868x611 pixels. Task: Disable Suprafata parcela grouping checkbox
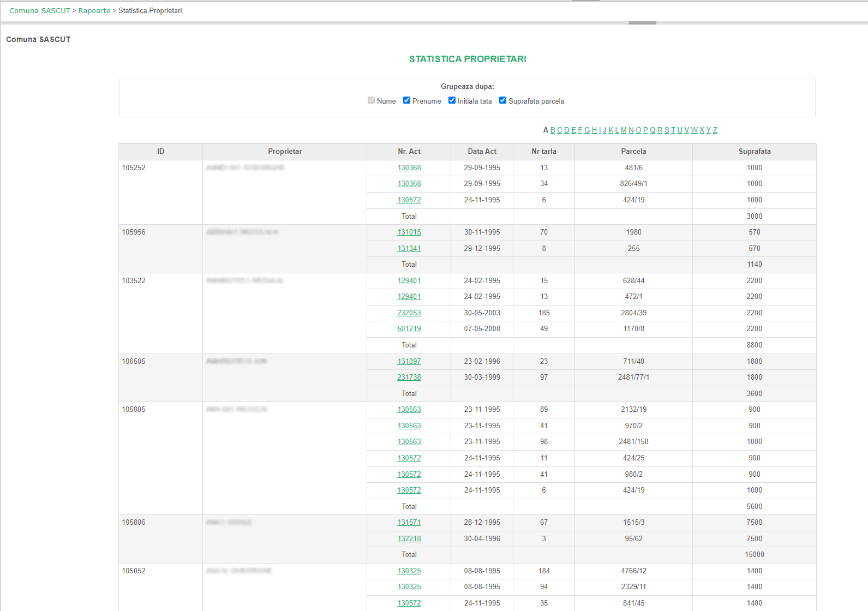(502, 100)
